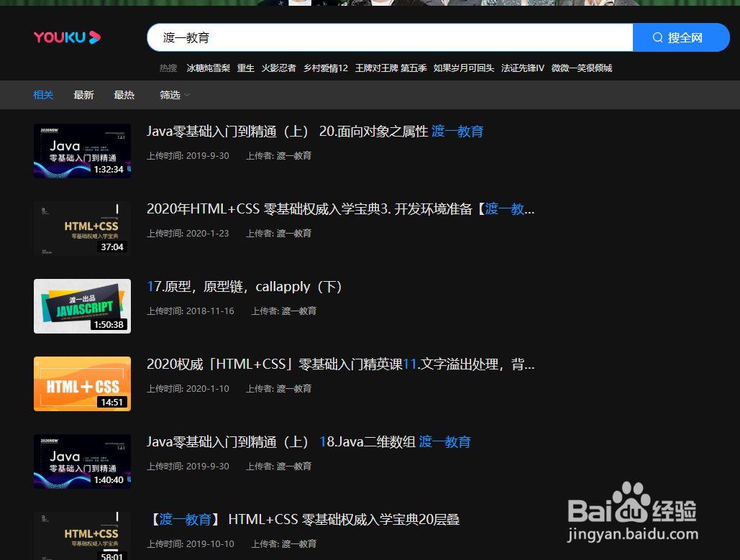This screenshot has width=740, height=560.
Task: Open hot search term 乡村爱情12
Action: click(326, 68)
